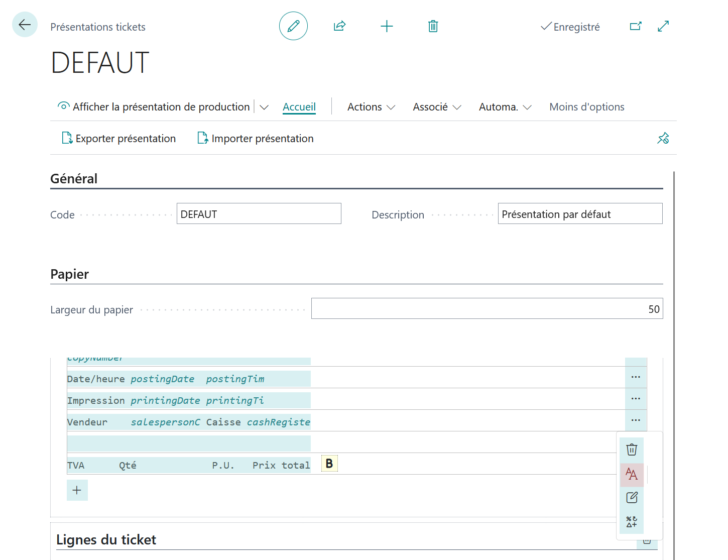
Task: Click the expand fullscreen arrows icon
Action: coord(663,26)
